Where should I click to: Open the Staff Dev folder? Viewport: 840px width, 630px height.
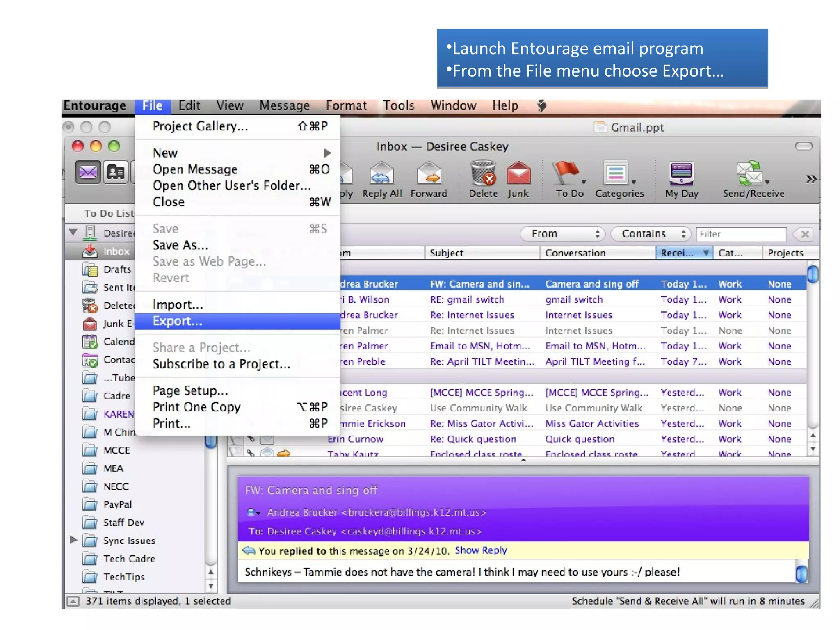click(113, 523)
